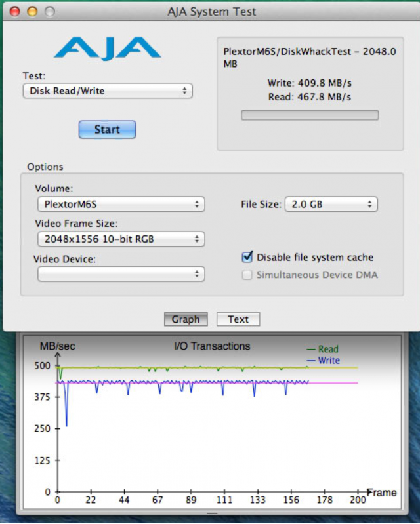This screenshot has height=524, width=420.
Task: Click the Frame axis label
Action: 382,493
